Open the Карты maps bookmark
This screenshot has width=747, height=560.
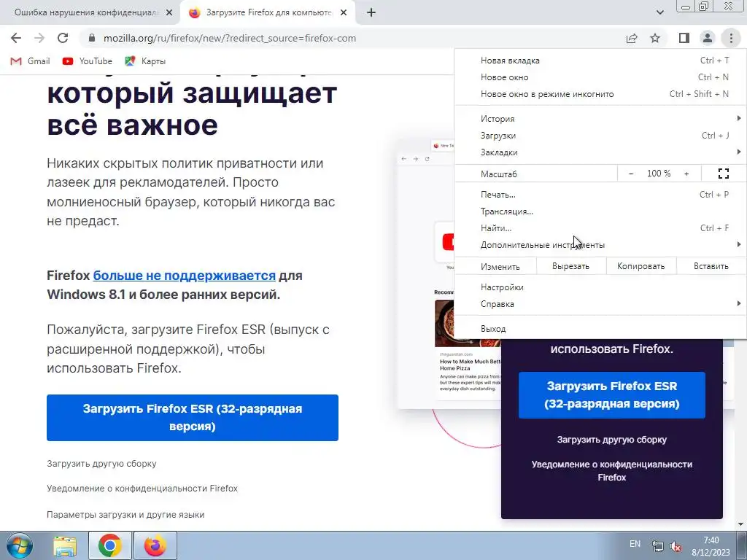point(145,61)
